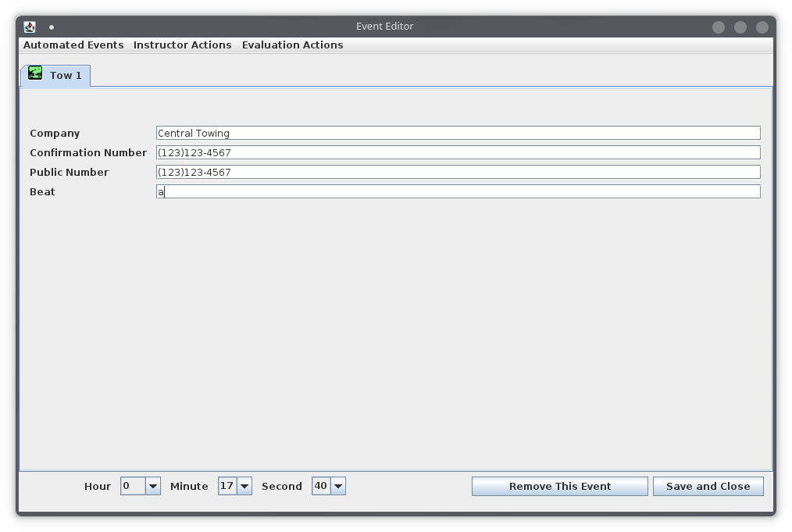The image size is (792, 532).
Task: Expand the Minute dropdown arrow
Action: pos(244,486)
